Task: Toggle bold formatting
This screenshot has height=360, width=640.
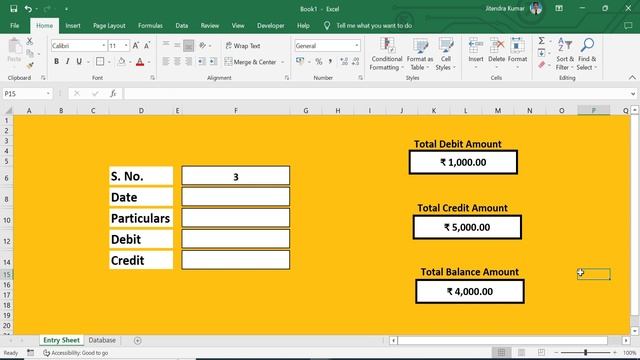Action: point(56,62)
